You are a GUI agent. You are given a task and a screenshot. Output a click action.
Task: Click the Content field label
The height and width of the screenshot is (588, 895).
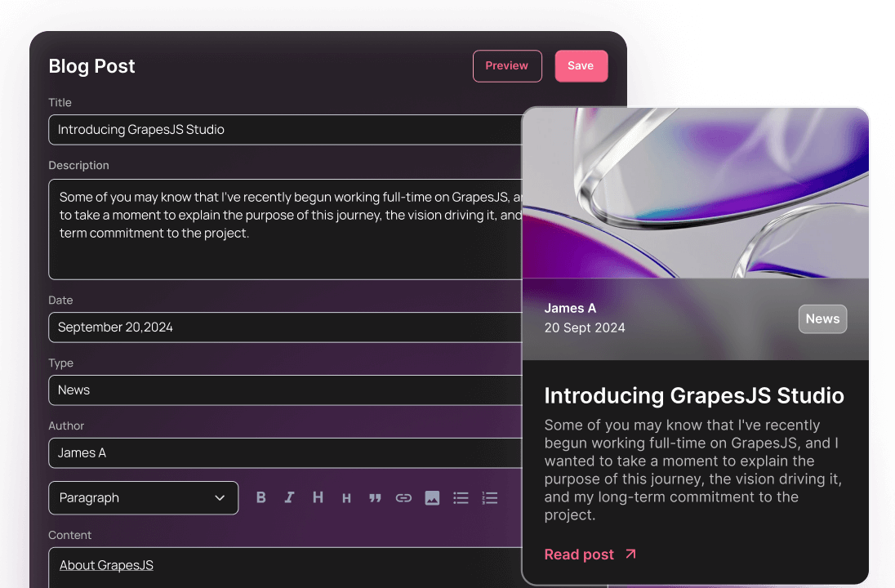69,535
